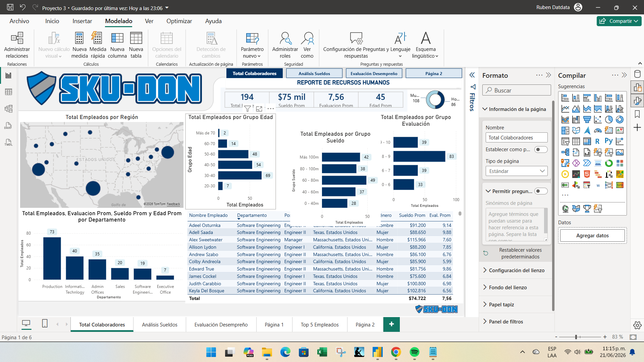Create a Nueva medida
The image size is (644, 362).
pyautogui.click(x=79, y=45)
